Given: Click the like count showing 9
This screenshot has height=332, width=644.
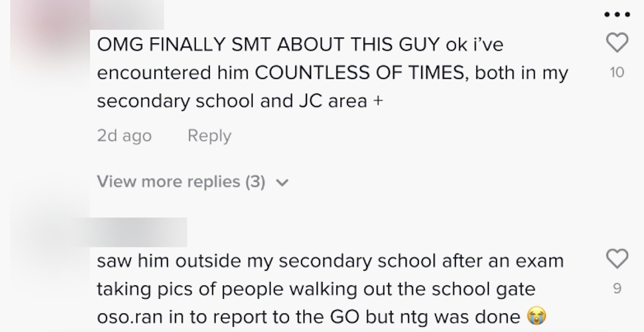Looking at the screenshot, I should tap(617, 288).
